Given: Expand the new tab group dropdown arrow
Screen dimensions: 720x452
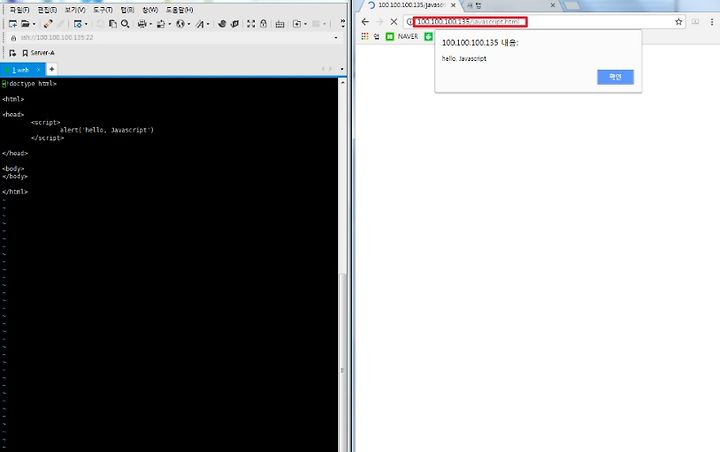Looking at the screenshot, I should (305, 24).
